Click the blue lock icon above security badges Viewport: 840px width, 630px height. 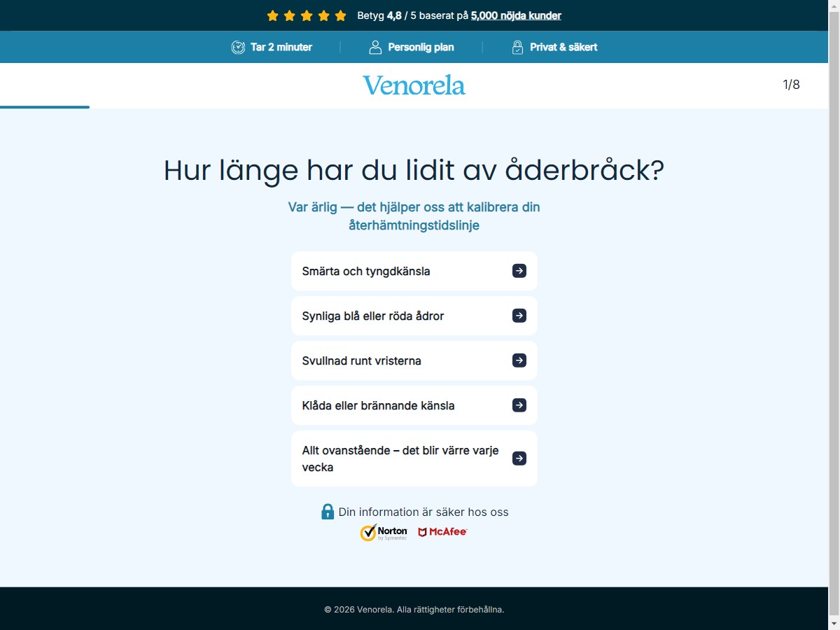pyautogui.click(x=328, y=512)
